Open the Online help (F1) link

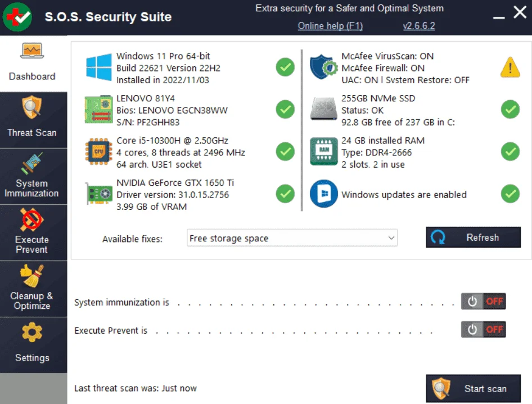point(330,26)
